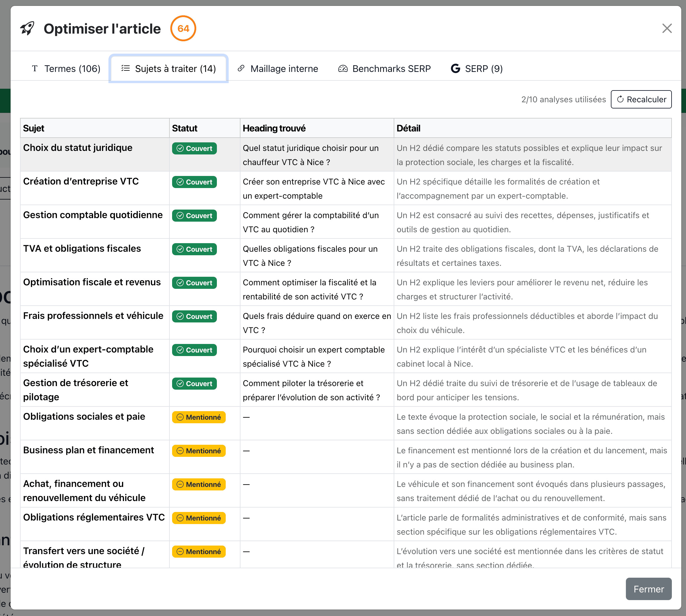
Task: Click the rocket icon beside Optimiser l'article
Action: pyautogui.click(x=27, y=28)
